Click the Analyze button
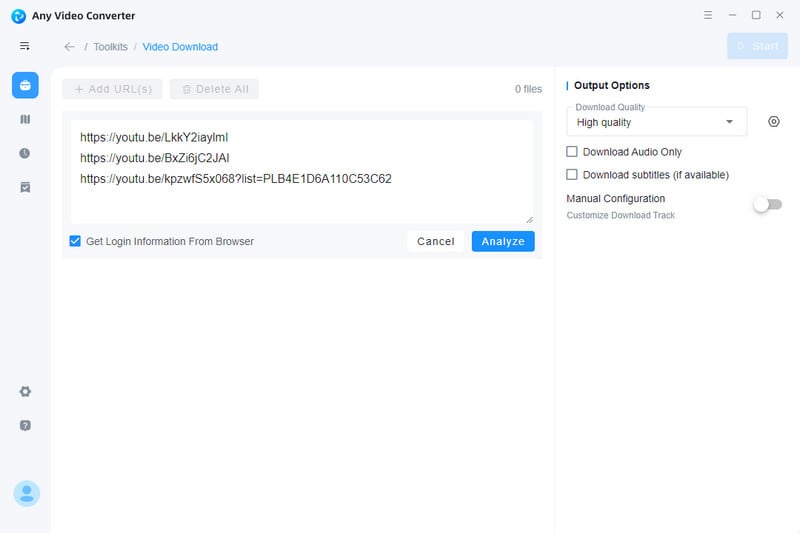 (503, 241)
